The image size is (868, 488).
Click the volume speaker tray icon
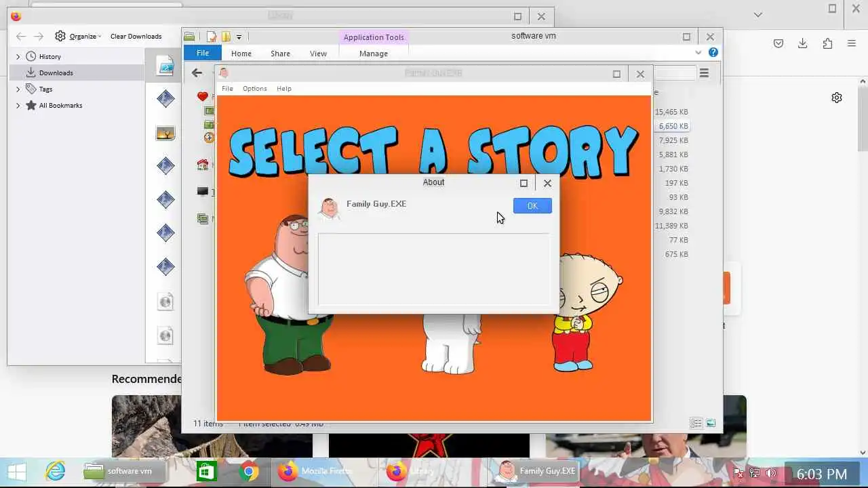click(771, 473)
